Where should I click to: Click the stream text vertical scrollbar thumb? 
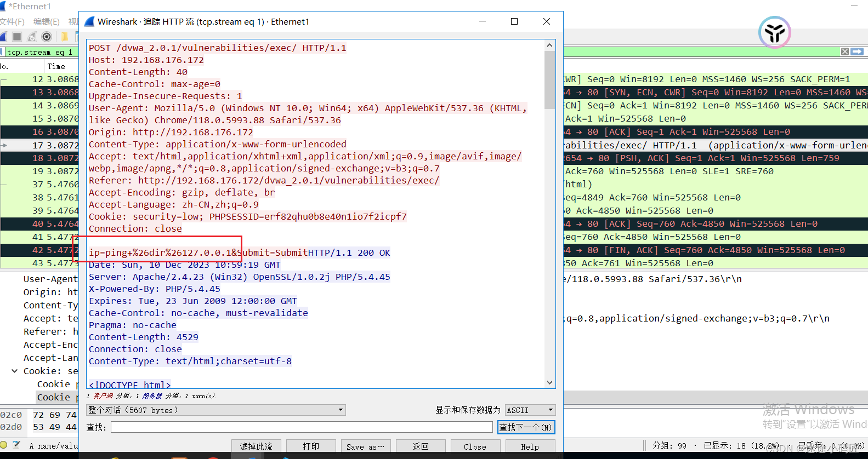(549, 80)
